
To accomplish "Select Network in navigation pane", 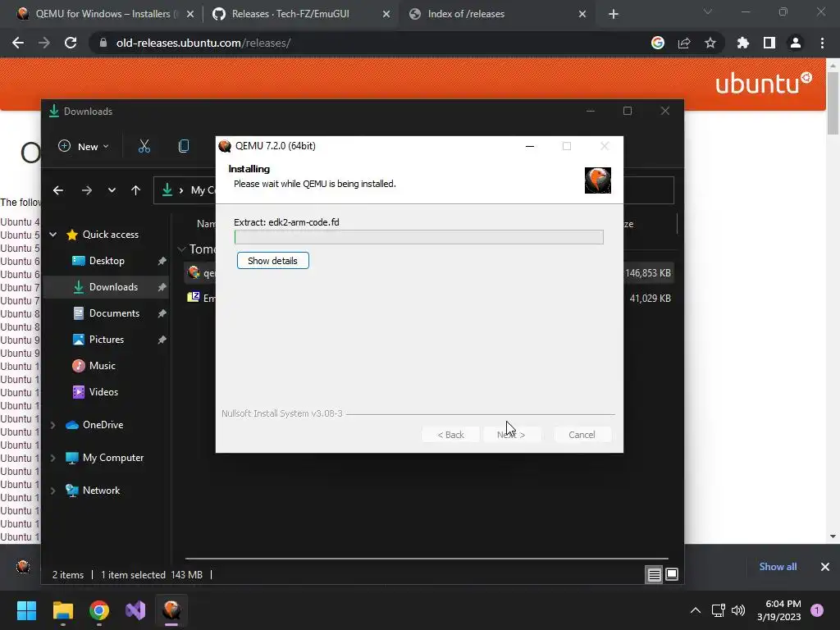I will (x=101, y=491).
